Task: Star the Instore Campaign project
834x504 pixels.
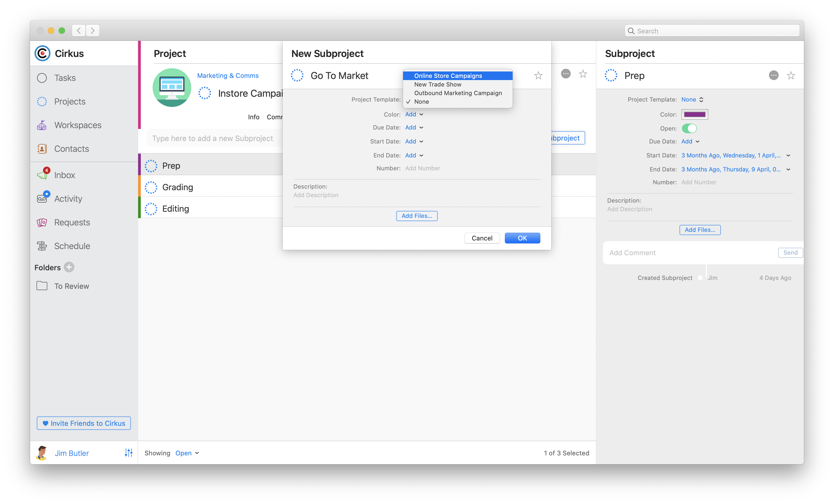Action: (x=583, y=74)
